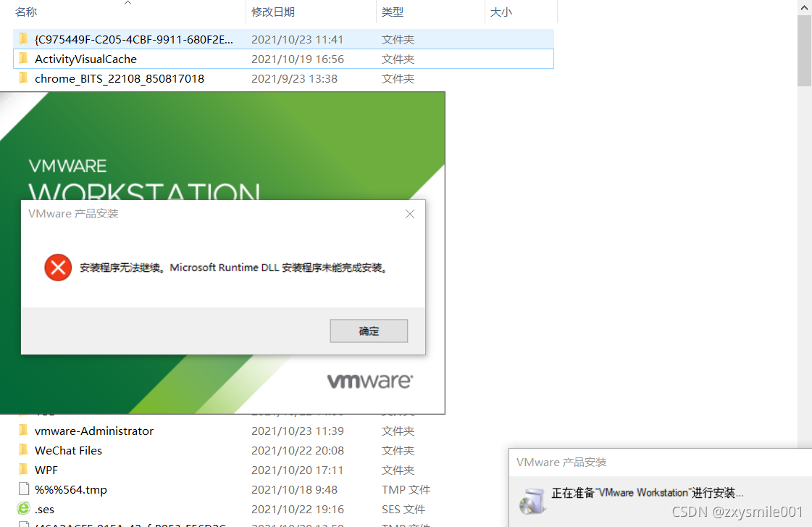Close the VMware 产品安装 error dialog

pyautogui.click(x=410, y=214)
